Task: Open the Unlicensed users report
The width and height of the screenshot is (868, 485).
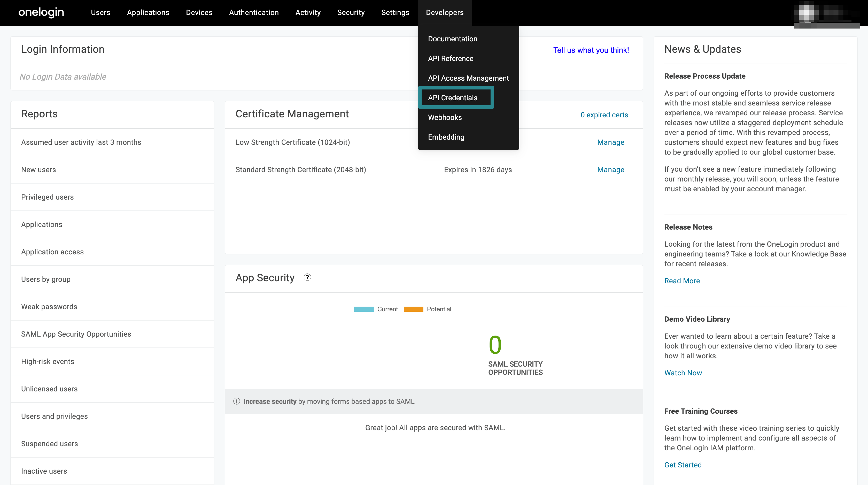Action: [x=112, y=389]
